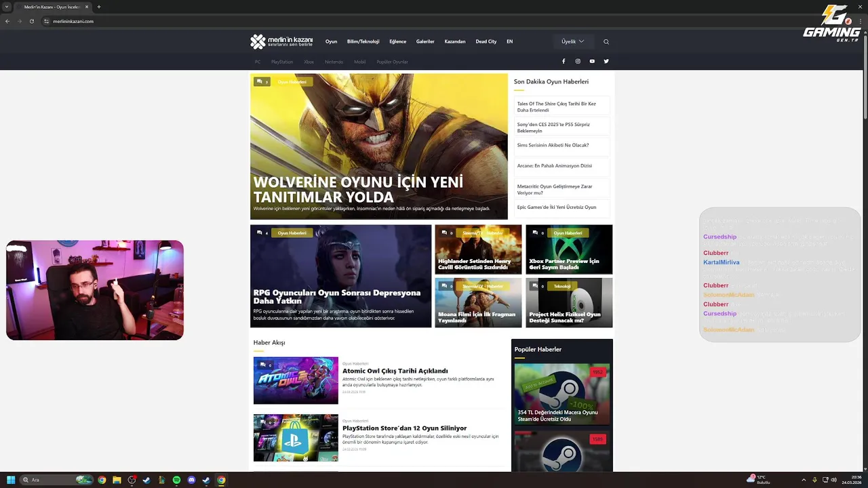This screenshot has width=868, height=488.
Task: Open the Windows Start menu
Action: tap(11, 480)
